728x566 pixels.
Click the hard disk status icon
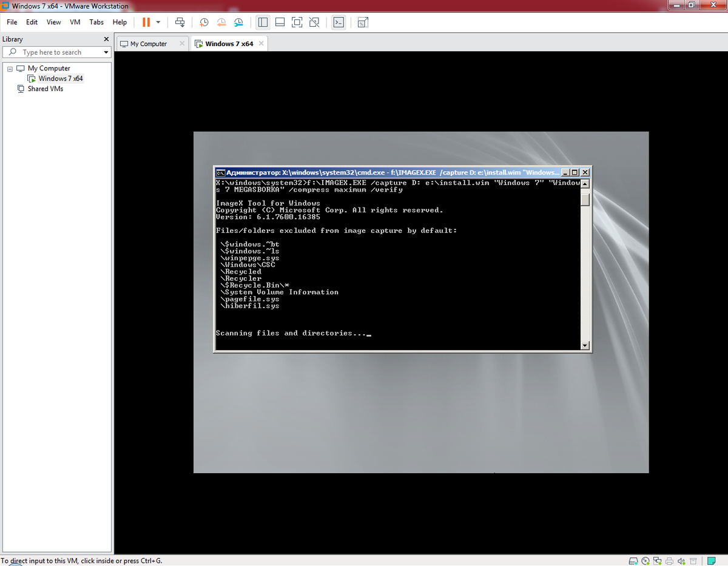pyautogui.click(x=633, y=561)
